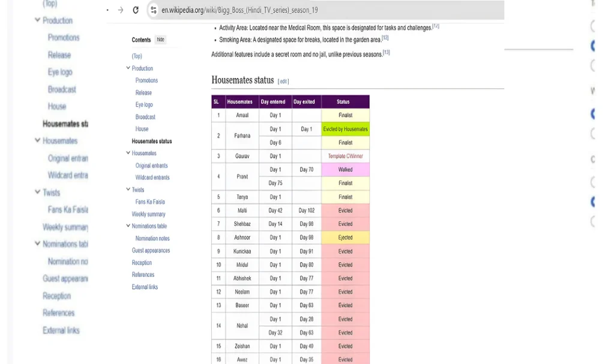The height and width of the screenshot is (364, 614).
Task: Reload the page with the refresh icon
Action: tap(136, 10)
